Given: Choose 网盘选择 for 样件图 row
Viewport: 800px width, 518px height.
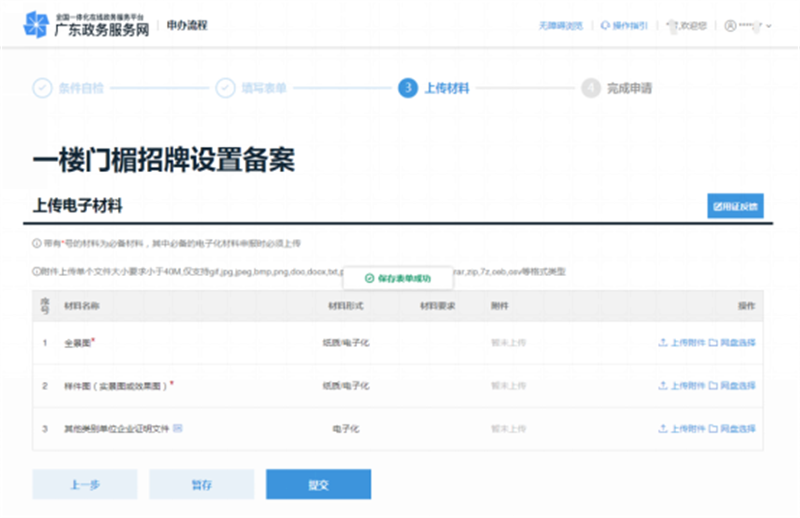Looking at the screenshot, I should [732, 385].
